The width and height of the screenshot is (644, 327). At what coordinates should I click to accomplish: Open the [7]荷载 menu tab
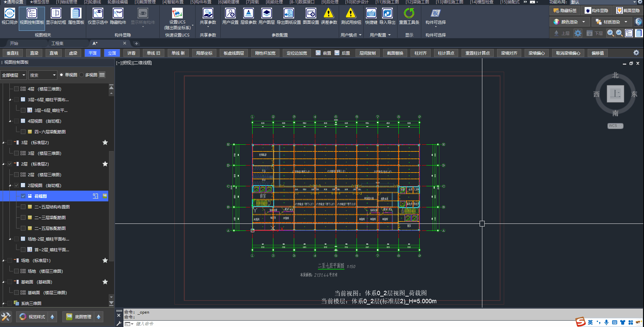[252, 2]
